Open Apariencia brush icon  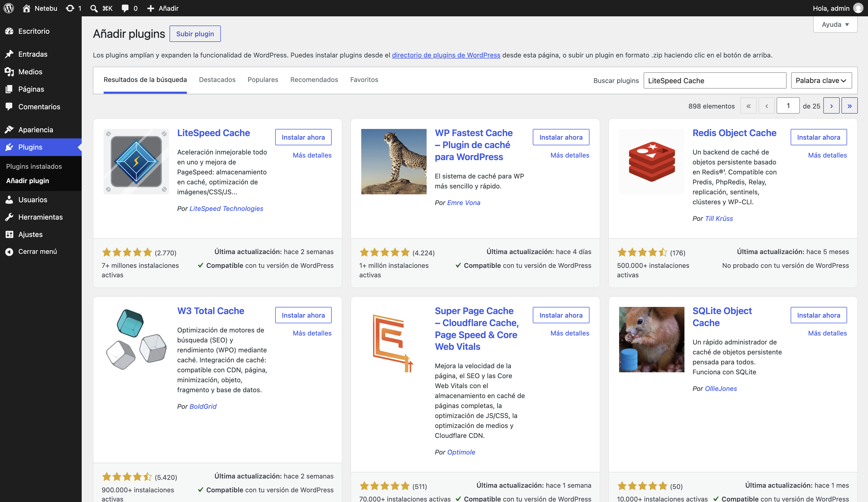[x=9, y=129]
